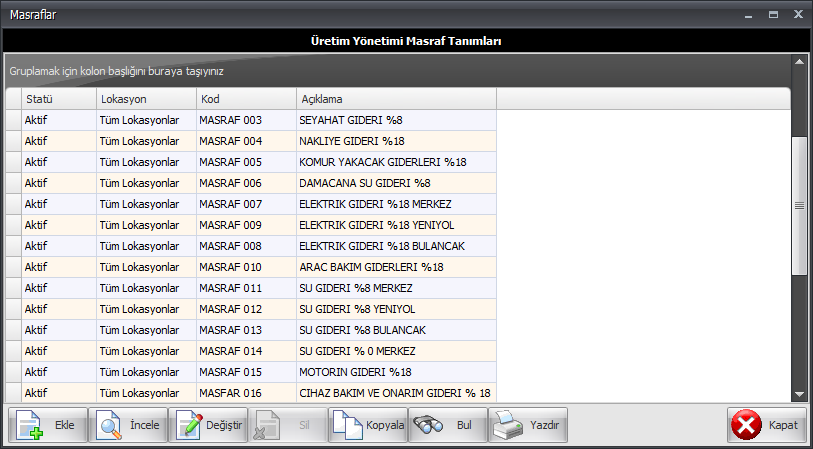Select cell MASRAF 004
This screenshot has height=449, width=813.
(x=246, y=141)
